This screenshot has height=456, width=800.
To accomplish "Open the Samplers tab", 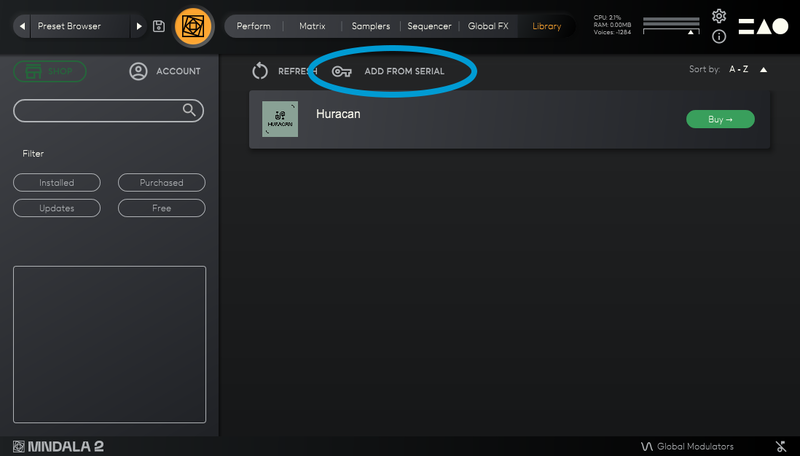I will (371, 26).
